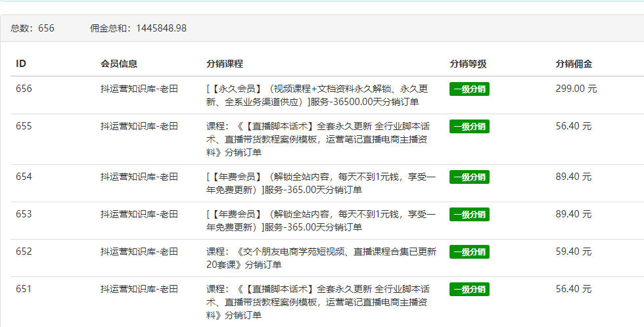Screen dimensions: 644x327
Task: Click 一级分销 badge in row 654
Action: pos(469,177)
